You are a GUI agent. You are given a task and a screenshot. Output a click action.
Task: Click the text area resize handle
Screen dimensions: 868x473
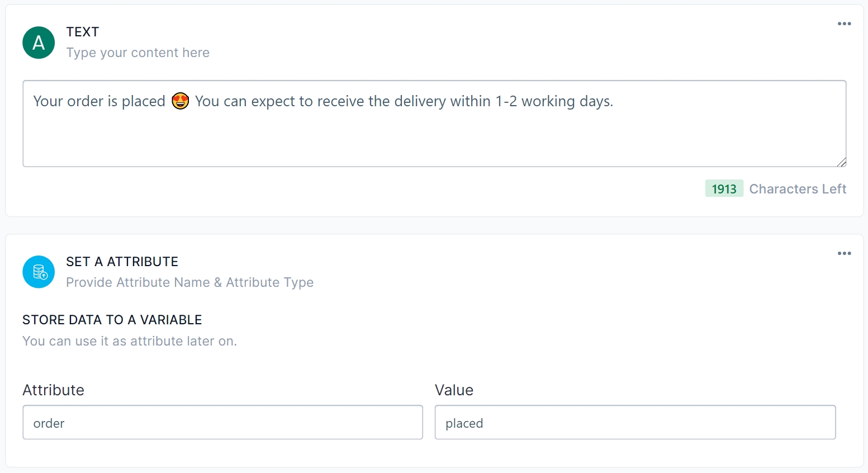[x=842, y=162]
